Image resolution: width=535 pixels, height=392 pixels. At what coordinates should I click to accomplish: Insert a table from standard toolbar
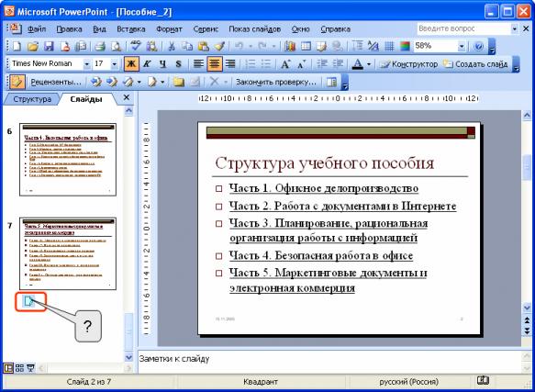(x=306, y=46)
